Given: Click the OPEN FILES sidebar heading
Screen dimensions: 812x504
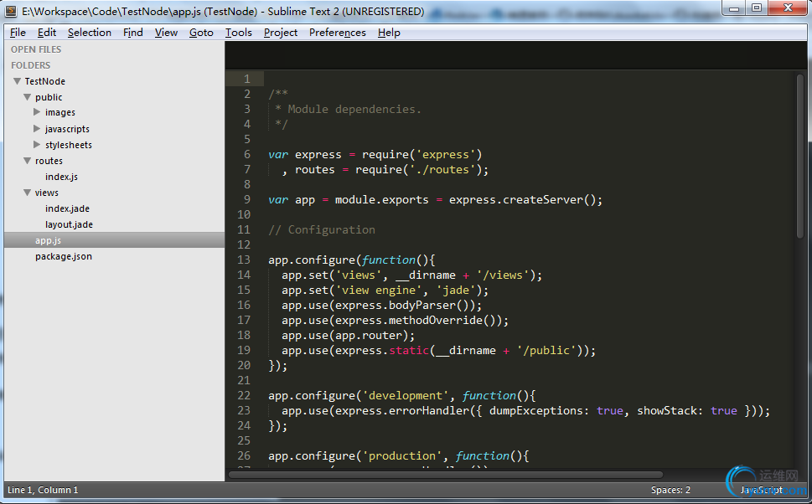Looking at the screenshot, I should [x=36, y=49].
